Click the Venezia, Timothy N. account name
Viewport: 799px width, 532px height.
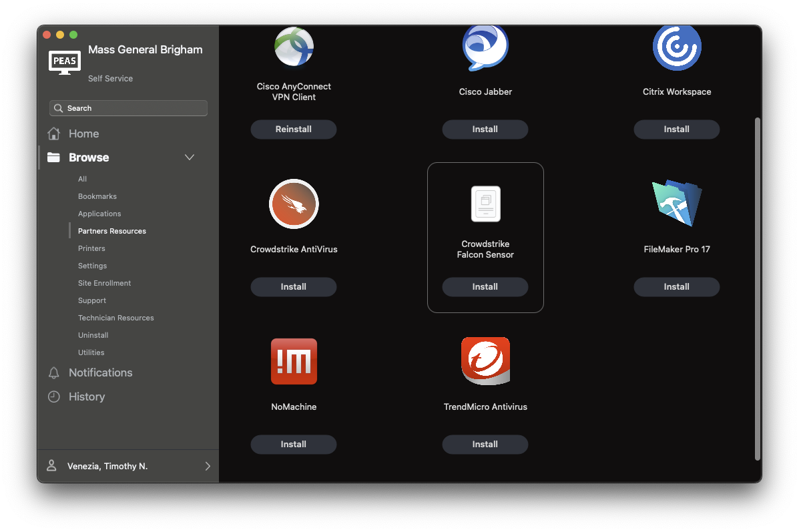pos(107,467)
